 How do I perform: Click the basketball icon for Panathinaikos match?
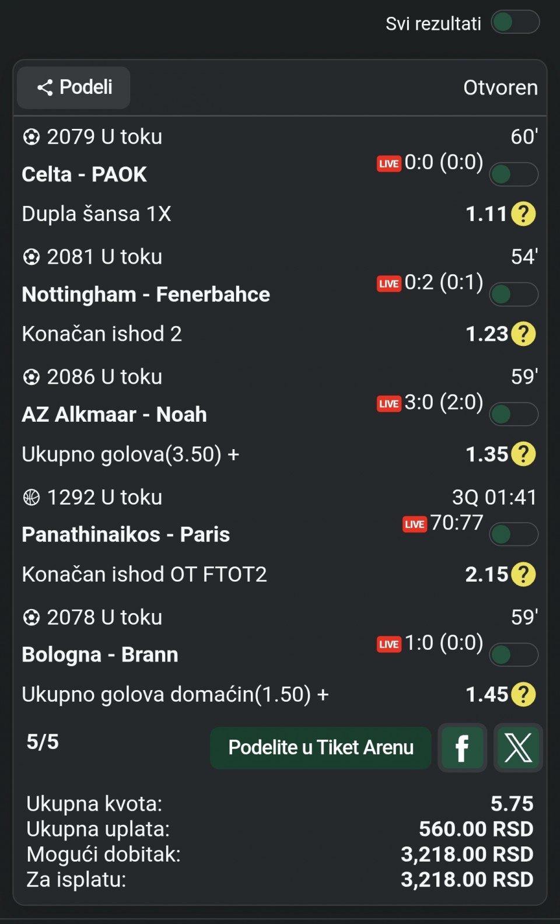pyautogui.click(x=31, y=498)
